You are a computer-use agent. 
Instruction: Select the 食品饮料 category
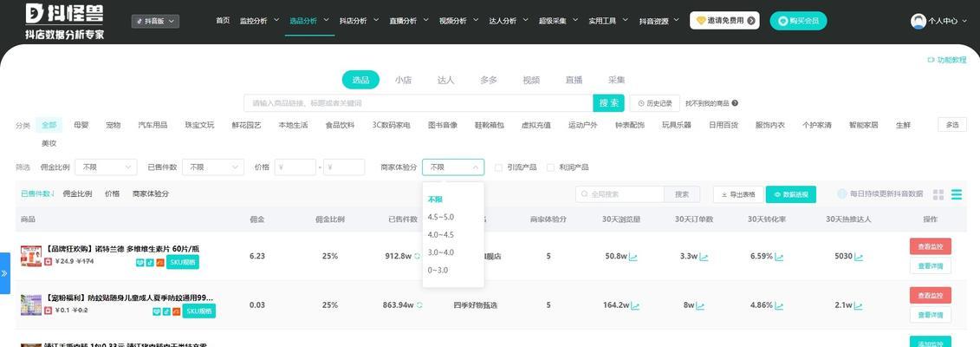340,125
